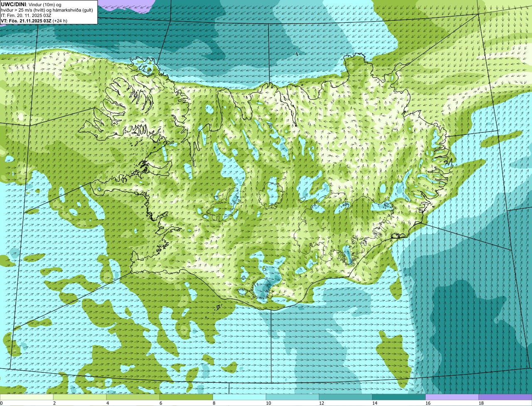Click the lavender 16–18 legend swatch
The image size is (532, 406).
click(452, 397)
